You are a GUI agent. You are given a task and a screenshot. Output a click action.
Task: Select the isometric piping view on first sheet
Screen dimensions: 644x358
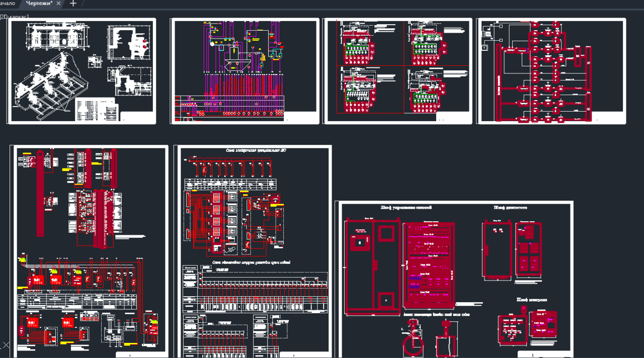(x=48, y=83)
